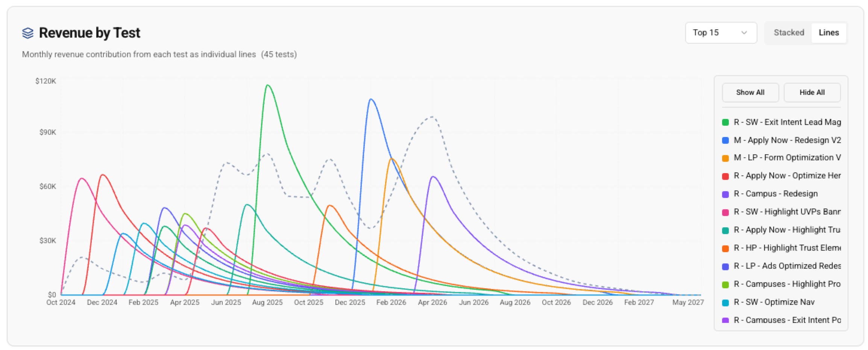Toggle the M - Apply Now - Redesign V2 series
868x350 pixels.
pos(782,140)
